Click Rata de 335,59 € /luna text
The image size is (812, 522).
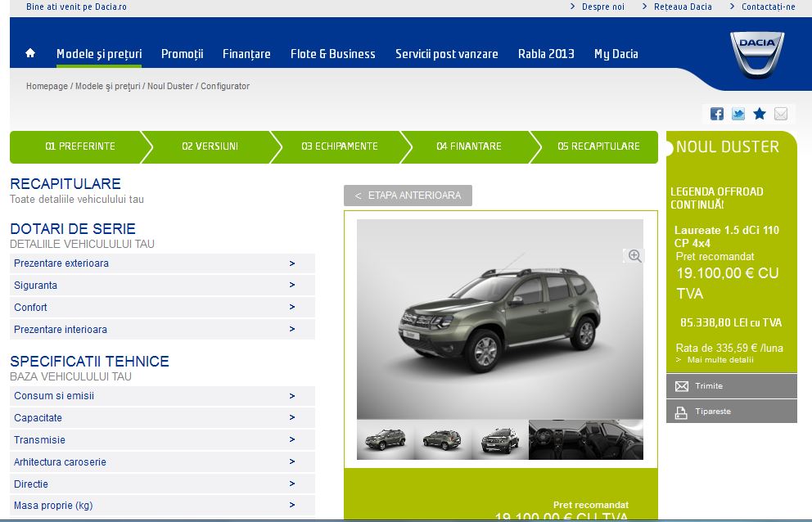(x=729, y=348)
